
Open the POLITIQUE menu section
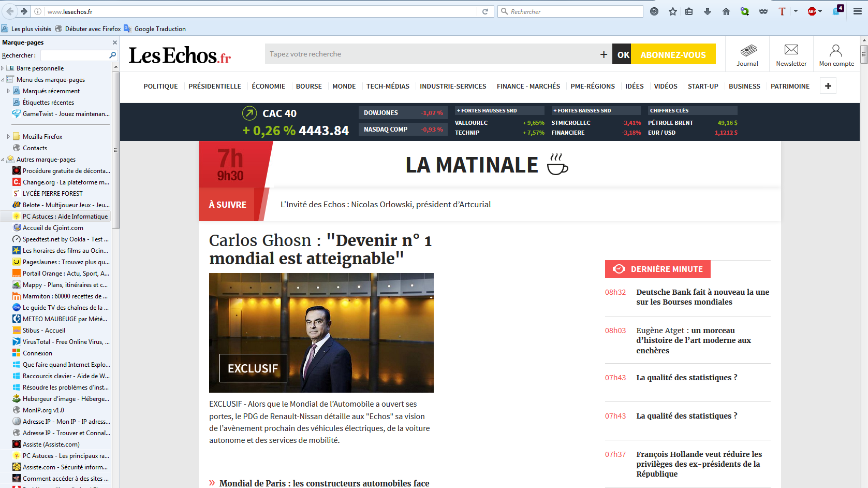point(160,87)
